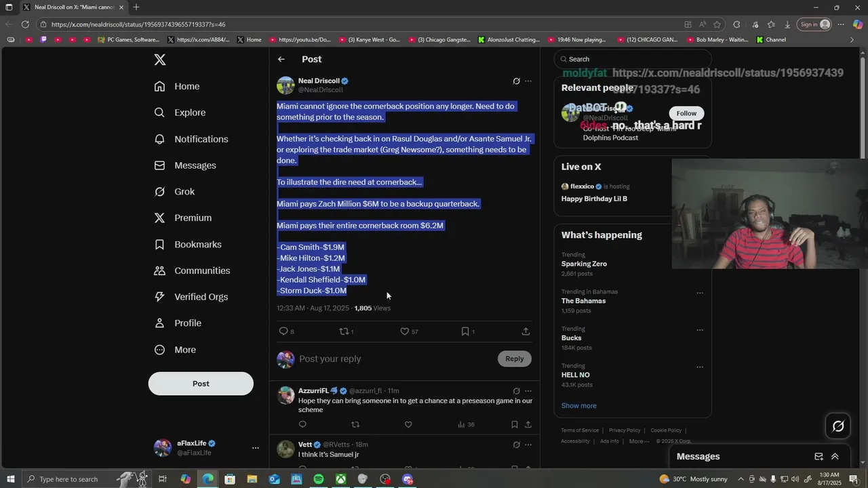The width and height of the screenshot is (868, 488).
Task: Click Grok icon on Vett reply
Action: click(516, 445)
